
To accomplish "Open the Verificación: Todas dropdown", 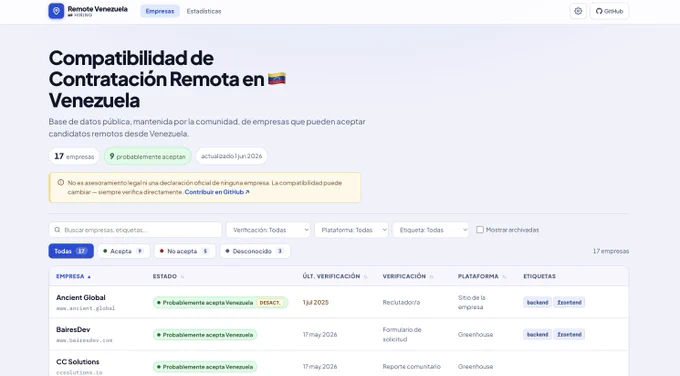I will (268, 230).
